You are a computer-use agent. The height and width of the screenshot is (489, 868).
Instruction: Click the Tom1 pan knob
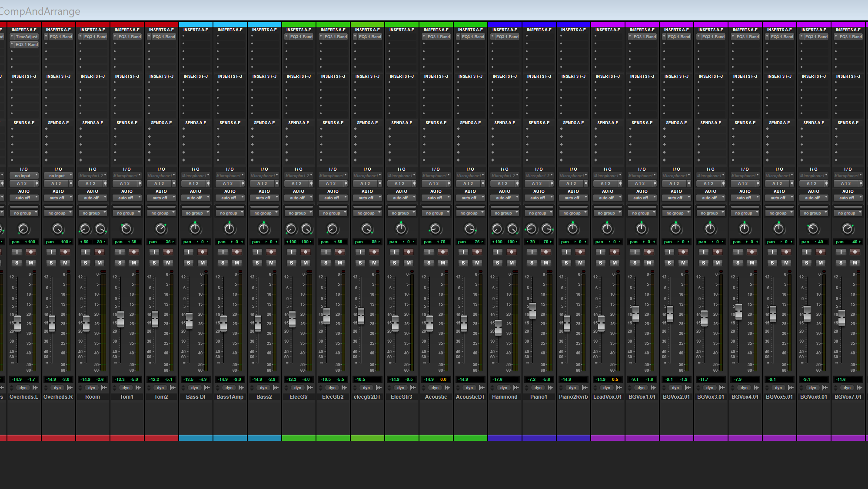126,229
